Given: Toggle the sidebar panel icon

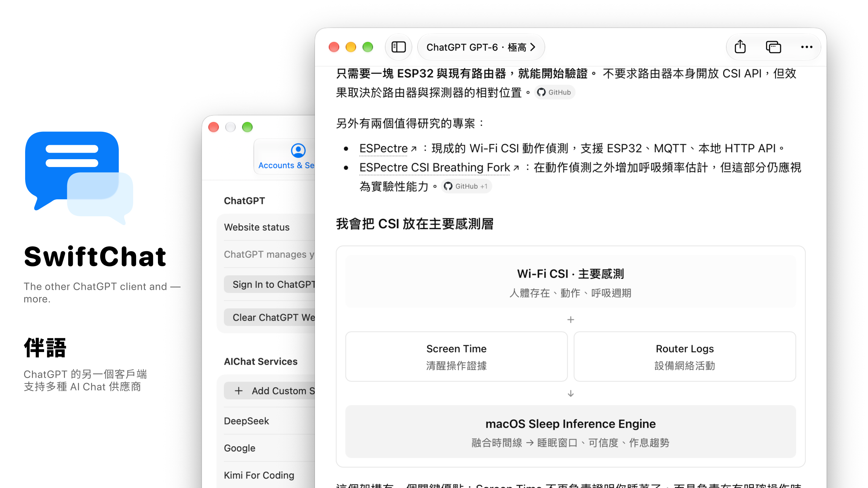Looking at the screenshot, I should point(398,47).
